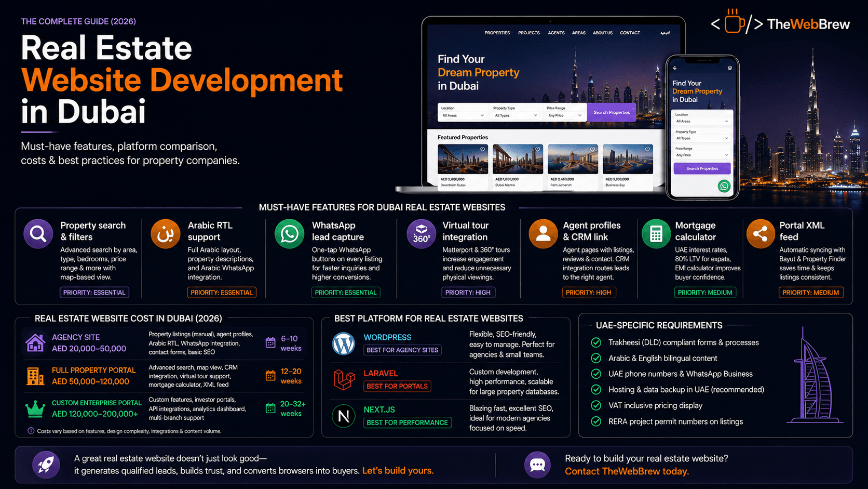Click the chat bubble icon in footer
This screenshot has width=868, height=489.
pyautogui.click(x=537, y=465)
